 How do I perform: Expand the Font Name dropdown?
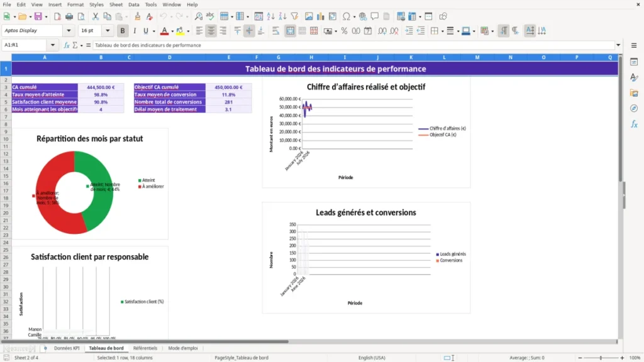[x=69, y=30]
